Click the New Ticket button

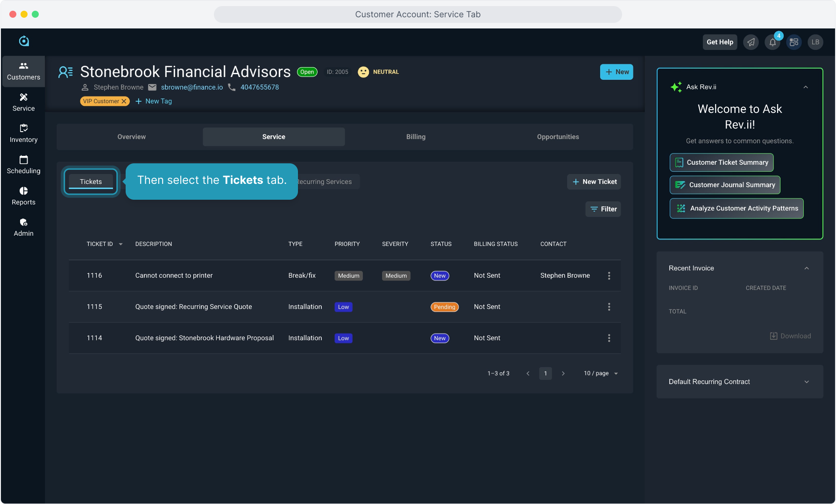click(x=594, y=182)
